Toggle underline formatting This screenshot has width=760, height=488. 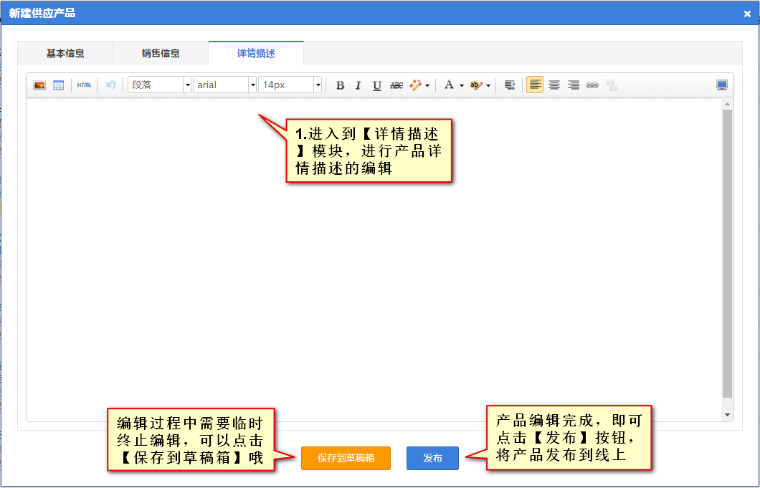(x=377, y=85)
